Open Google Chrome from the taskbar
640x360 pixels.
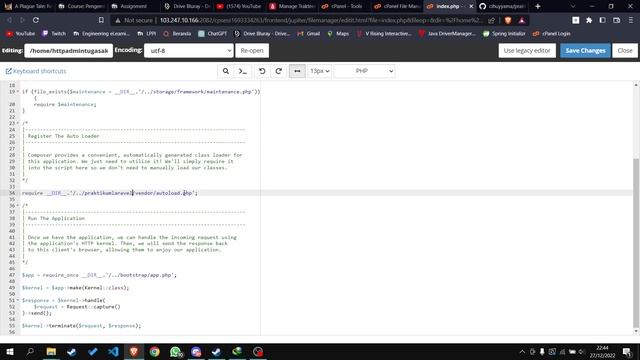coord(154,352)
